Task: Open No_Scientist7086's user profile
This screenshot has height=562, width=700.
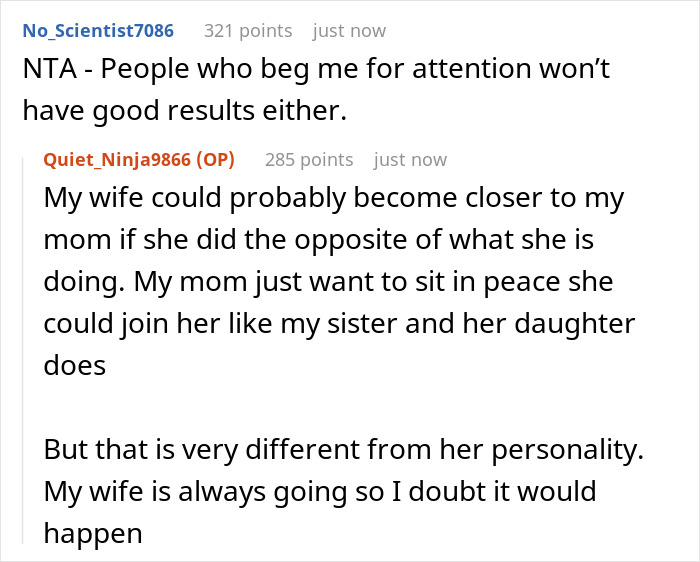Action: 97,31
